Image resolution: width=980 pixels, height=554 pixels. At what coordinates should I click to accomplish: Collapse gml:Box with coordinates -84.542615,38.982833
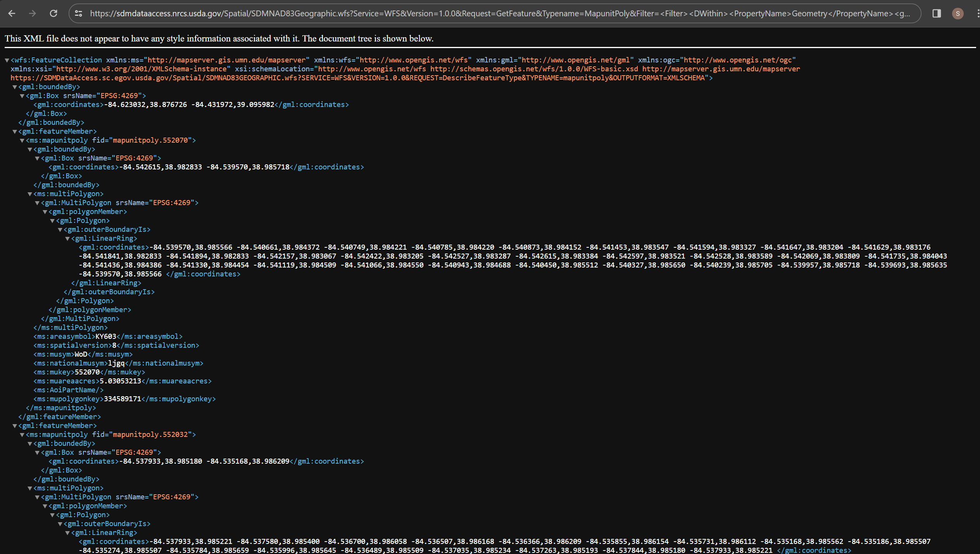tap(37, 158)
